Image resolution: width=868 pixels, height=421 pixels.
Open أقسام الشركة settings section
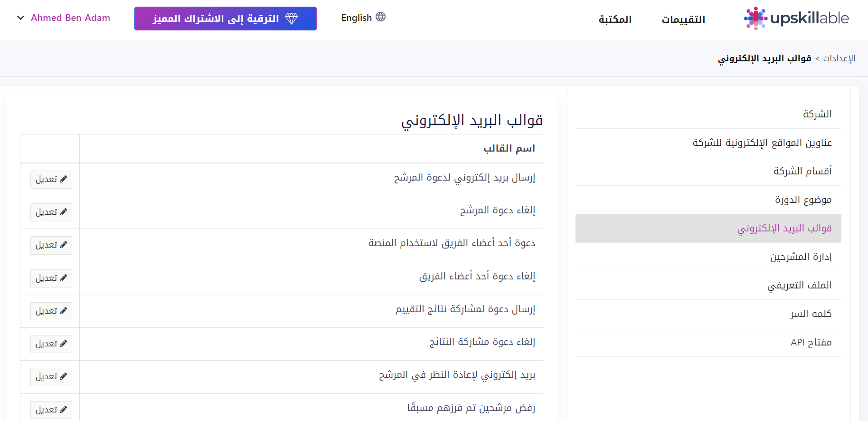click(x=708, y=171)
